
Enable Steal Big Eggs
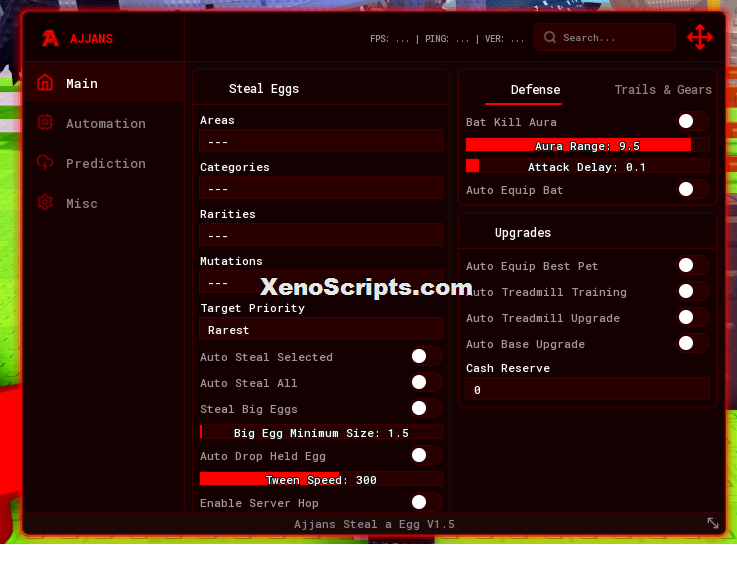[426, 408]
